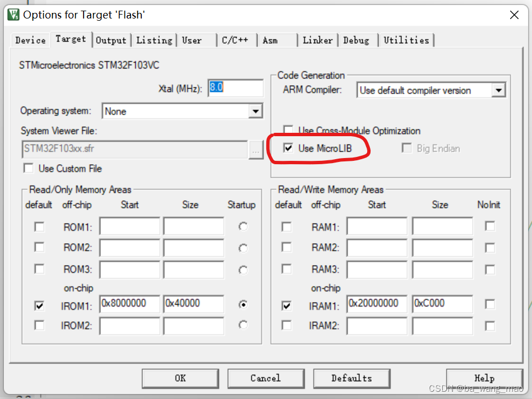532x399 pixels.
Task: Click the ROM1 Start address field
Action: pyautogui.click(x=129, y=226)
